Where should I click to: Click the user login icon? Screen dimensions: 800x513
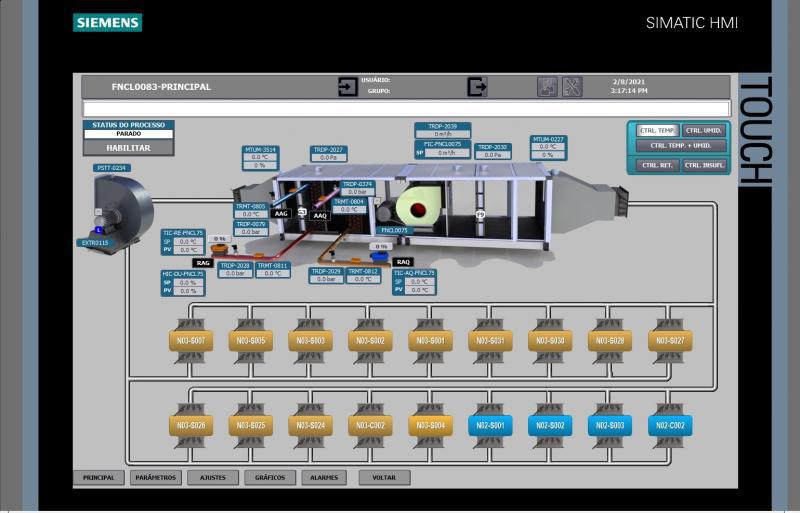pyautogui.click(x=347, y=87)
